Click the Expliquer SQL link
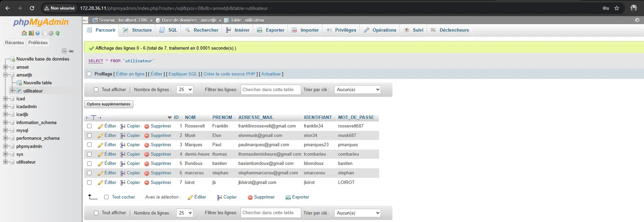 [183, 74]
